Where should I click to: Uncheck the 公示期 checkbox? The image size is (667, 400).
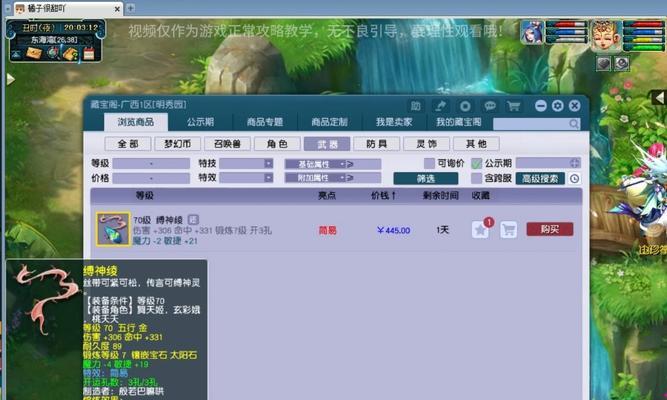point(476,163)
